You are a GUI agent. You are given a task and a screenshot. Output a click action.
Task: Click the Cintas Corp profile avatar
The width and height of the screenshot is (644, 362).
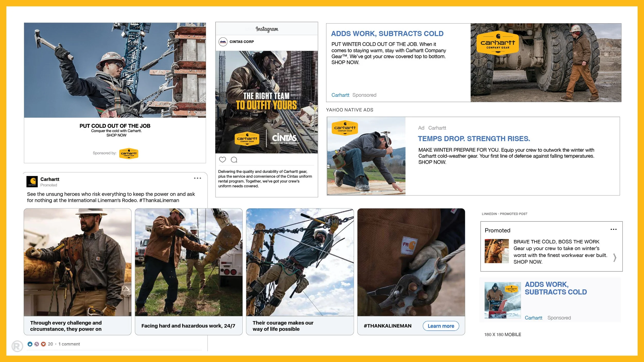click(223, 42)
